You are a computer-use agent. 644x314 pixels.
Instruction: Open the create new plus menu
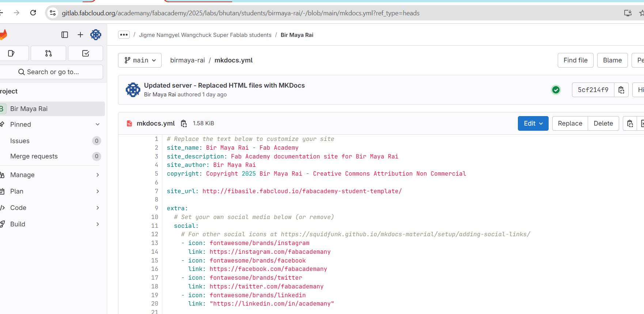(x=80, y=35)
